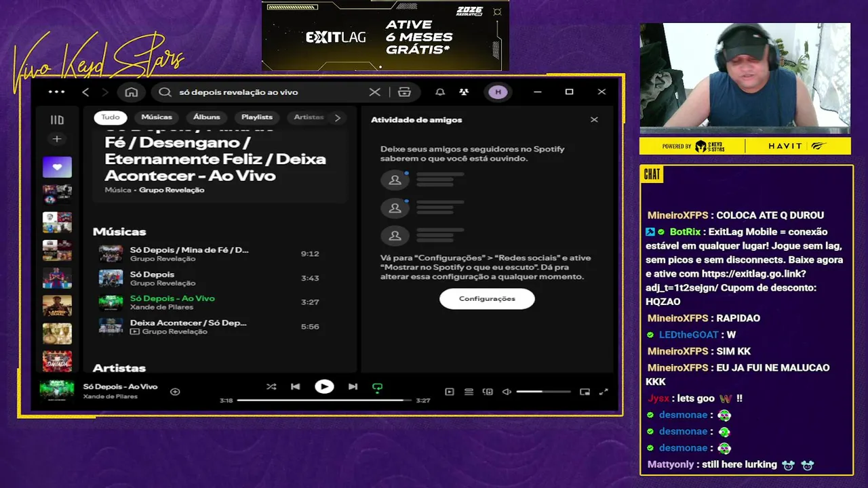
Task: Toggle the repeat mode
Action: pos(378,388)
